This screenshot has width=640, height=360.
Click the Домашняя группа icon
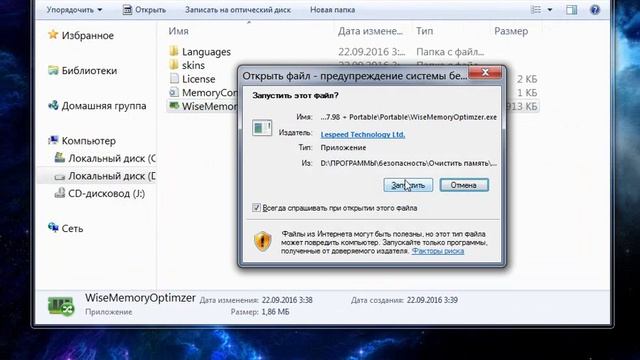click(x=53, y=105)
